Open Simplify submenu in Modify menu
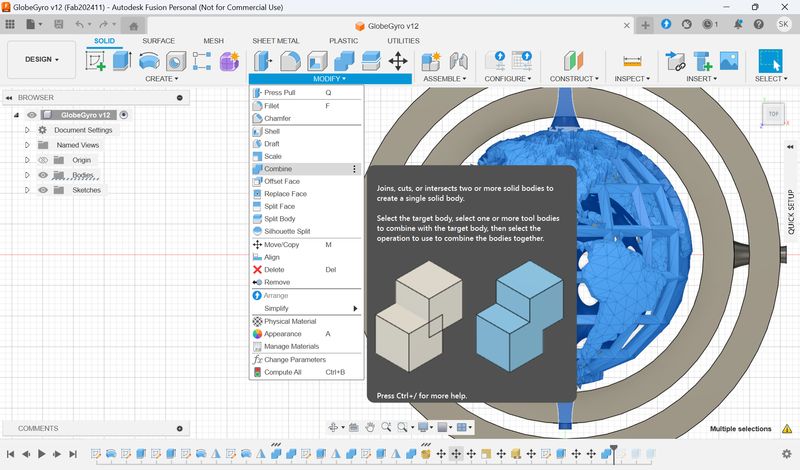800x470 pixels. tap(306, 308)
